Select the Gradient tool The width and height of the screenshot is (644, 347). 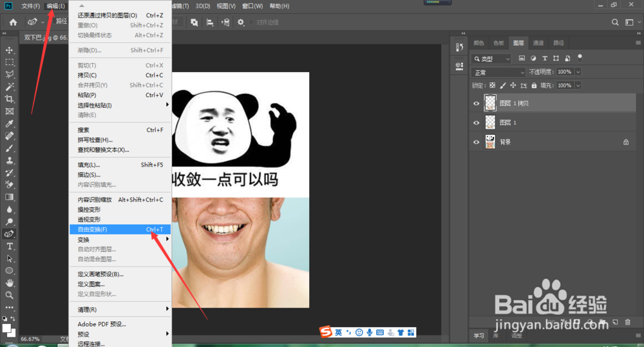[x=10, y=197]
